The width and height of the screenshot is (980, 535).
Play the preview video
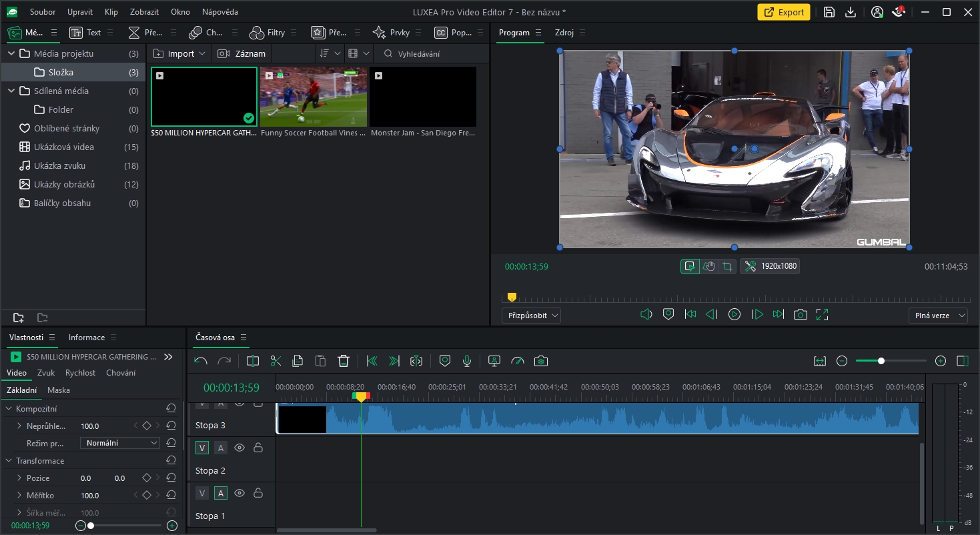[734, 314]
